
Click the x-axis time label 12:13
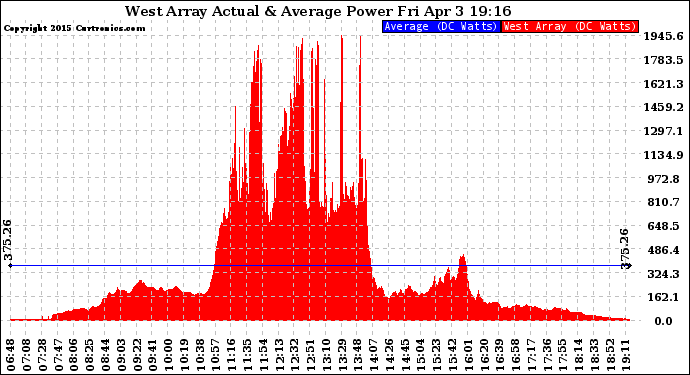click(x=279, y=355)
